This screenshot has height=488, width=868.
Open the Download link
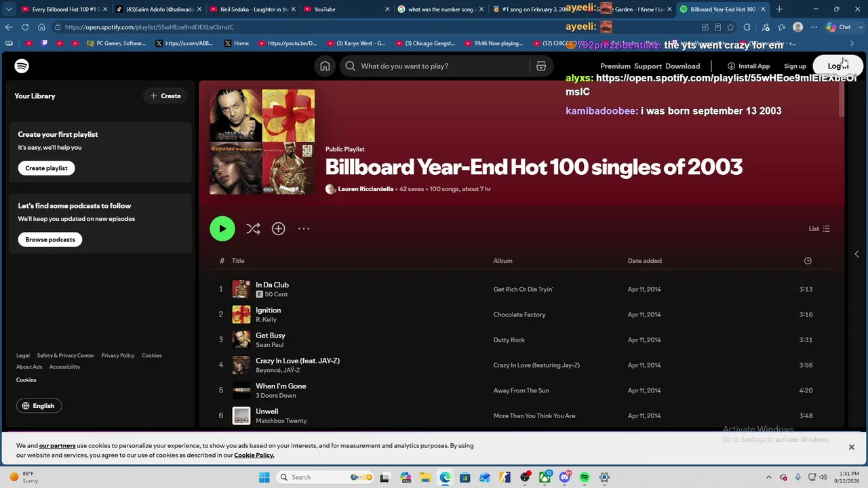tap(682, 66)
